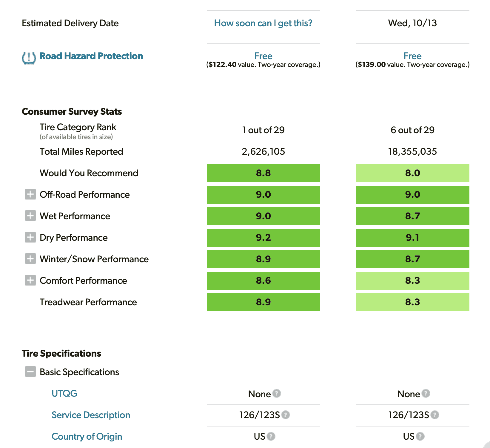Click help icon beside first US origin
This screenshot has width=490, height=448.
tap(271, 436)
